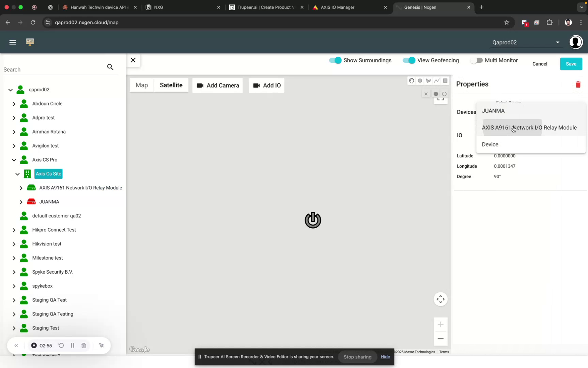Turn off View Geofencing
Image resolution: width=588 pixels, height=368 pixels.
[x=408, y=60]
